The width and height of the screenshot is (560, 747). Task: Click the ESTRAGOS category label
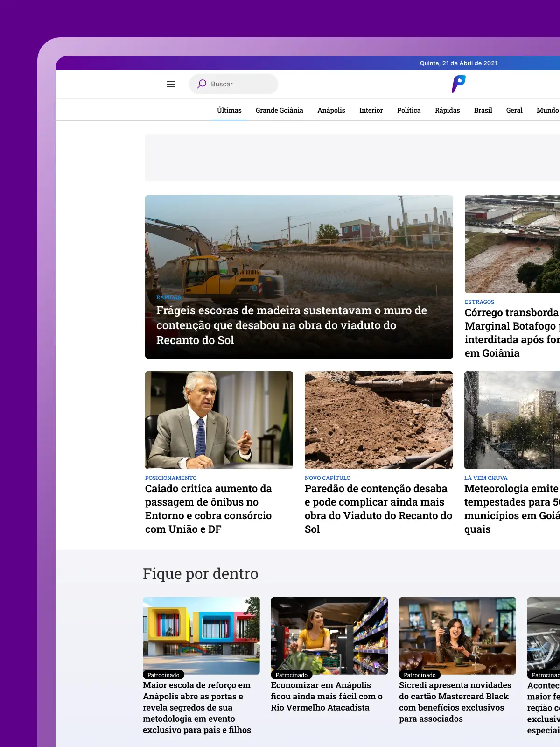[479, 302]
